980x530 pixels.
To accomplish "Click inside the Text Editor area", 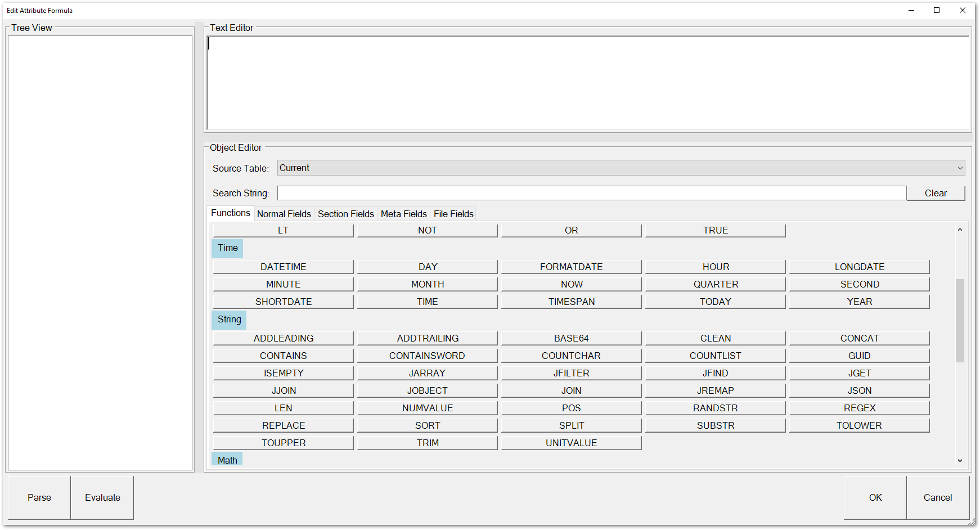I will point(588,83).
